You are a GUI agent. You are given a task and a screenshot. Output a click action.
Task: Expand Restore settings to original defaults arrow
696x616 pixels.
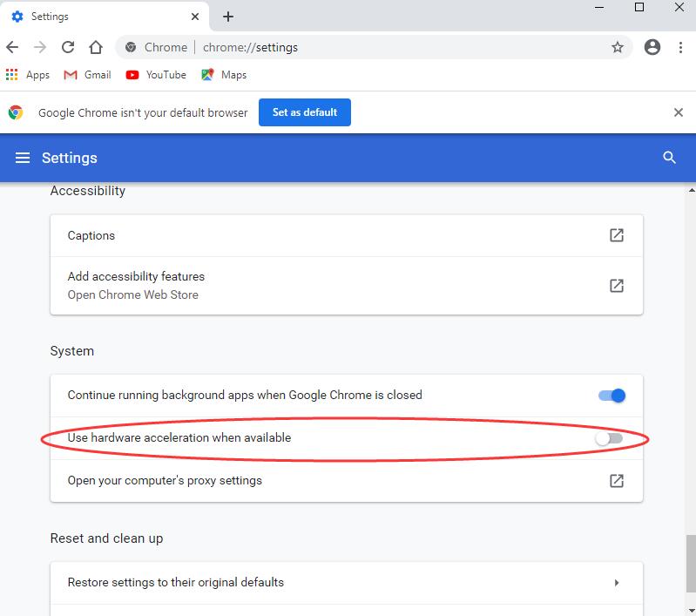(617, 583)
